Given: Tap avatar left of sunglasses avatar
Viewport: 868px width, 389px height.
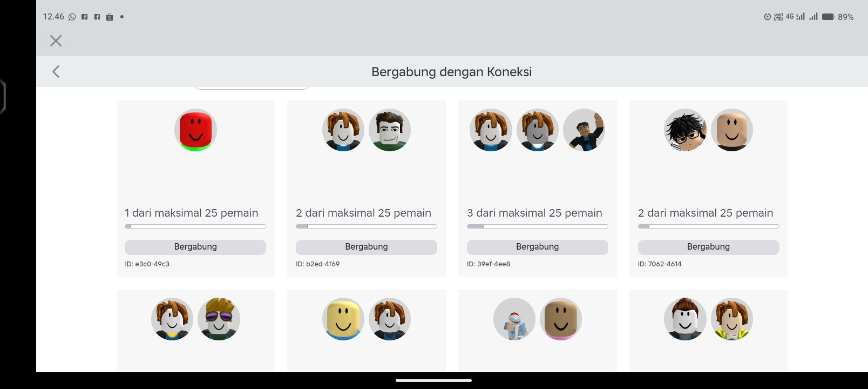Looking at the screenshot, I should (172, 319).
